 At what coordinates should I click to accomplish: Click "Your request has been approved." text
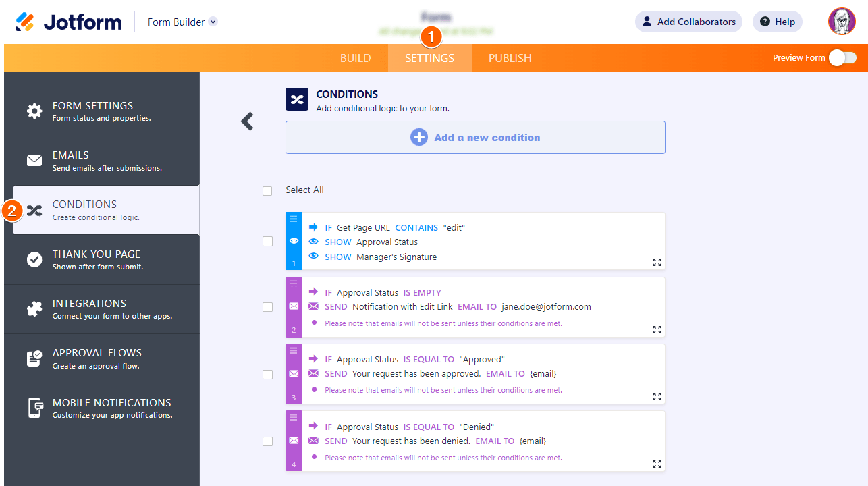tap(416, 373)
